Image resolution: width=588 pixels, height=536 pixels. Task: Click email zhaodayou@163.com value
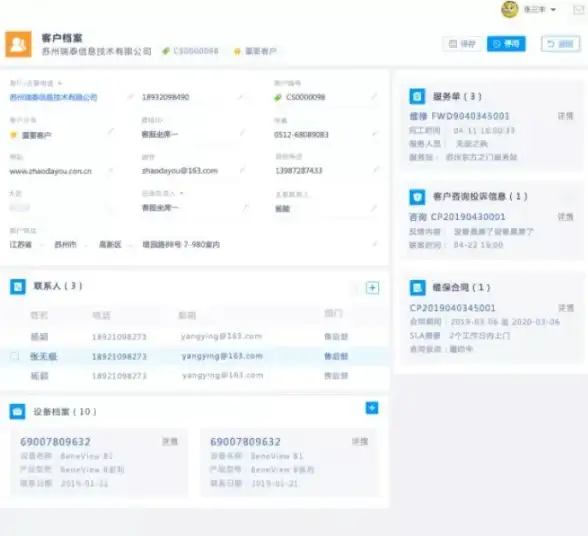pyautogui.click(x=180, y=171)
